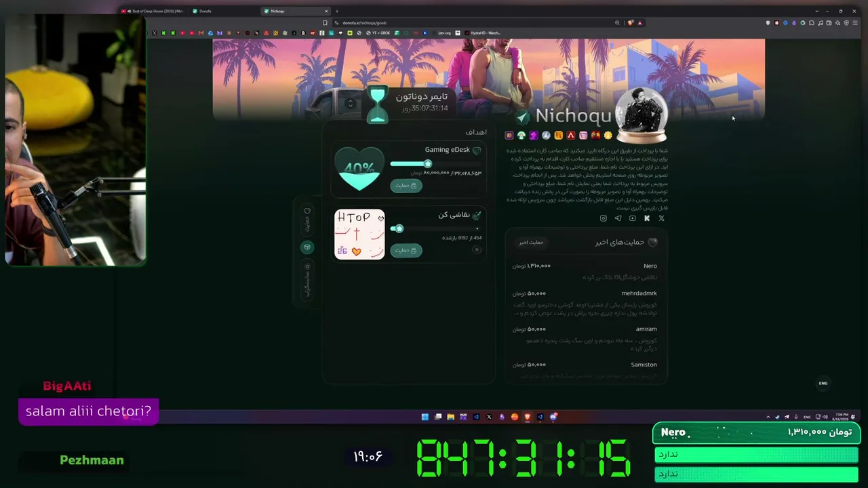Click the Nichoqu profile name heading
This screenshot has height=488, width=868.
click(x=573, y=117)
